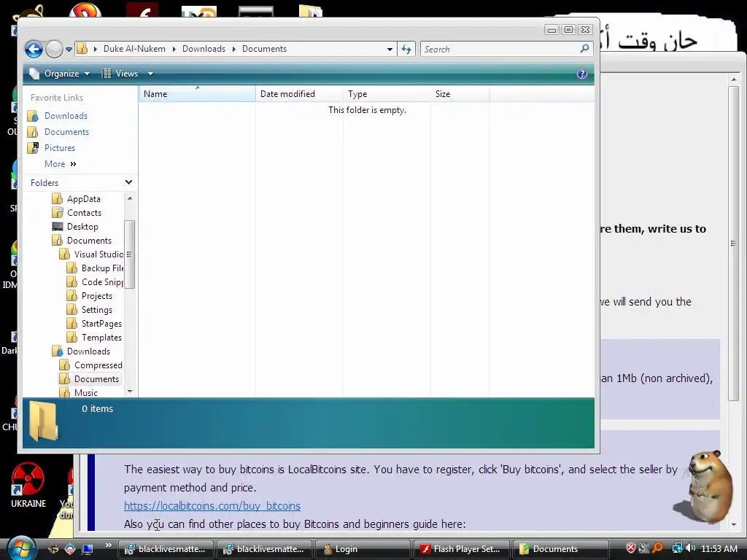Open the Views menu

[120, 74]
